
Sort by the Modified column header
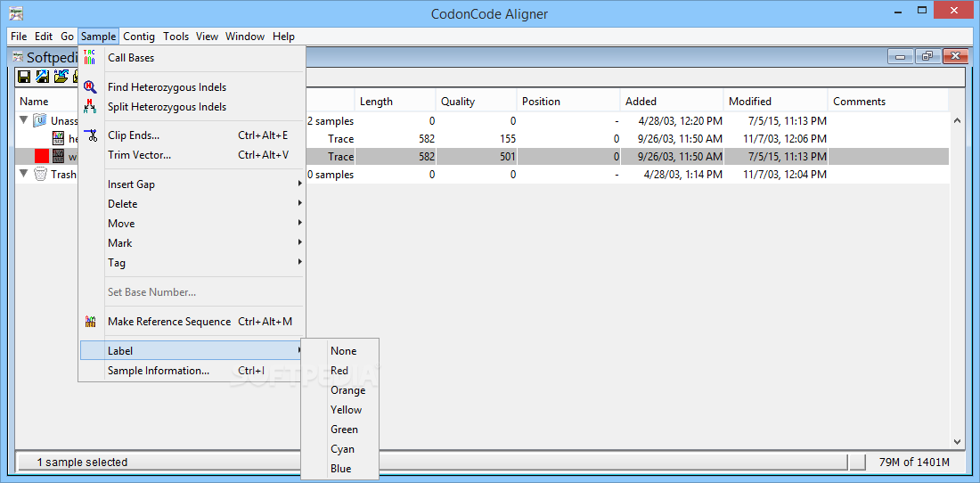coord(776,102)
